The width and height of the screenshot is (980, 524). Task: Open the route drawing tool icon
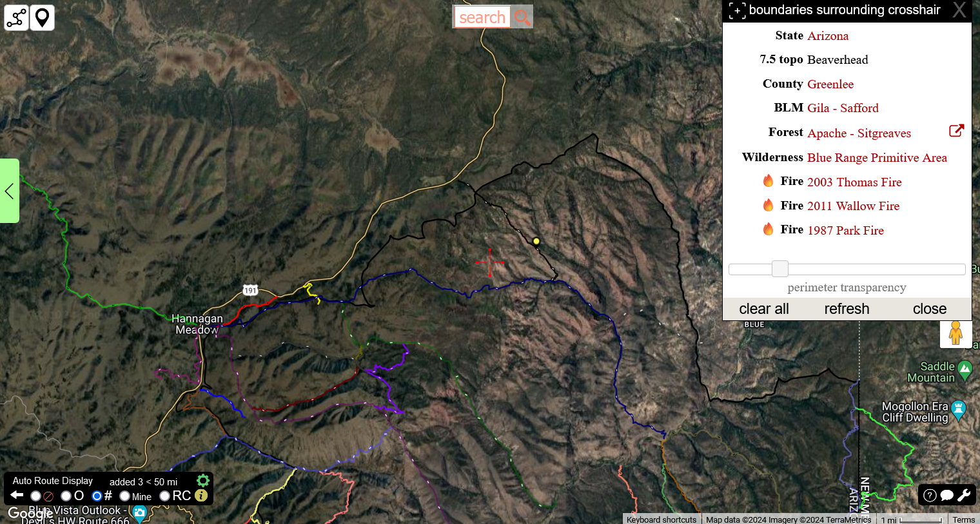(17, 18)
